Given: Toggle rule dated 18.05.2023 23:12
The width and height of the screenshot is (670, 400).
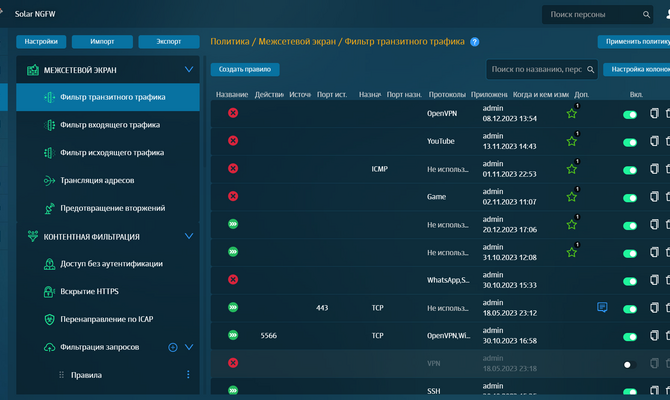Looking at the screenshot, I should click(x=630, y=309).
